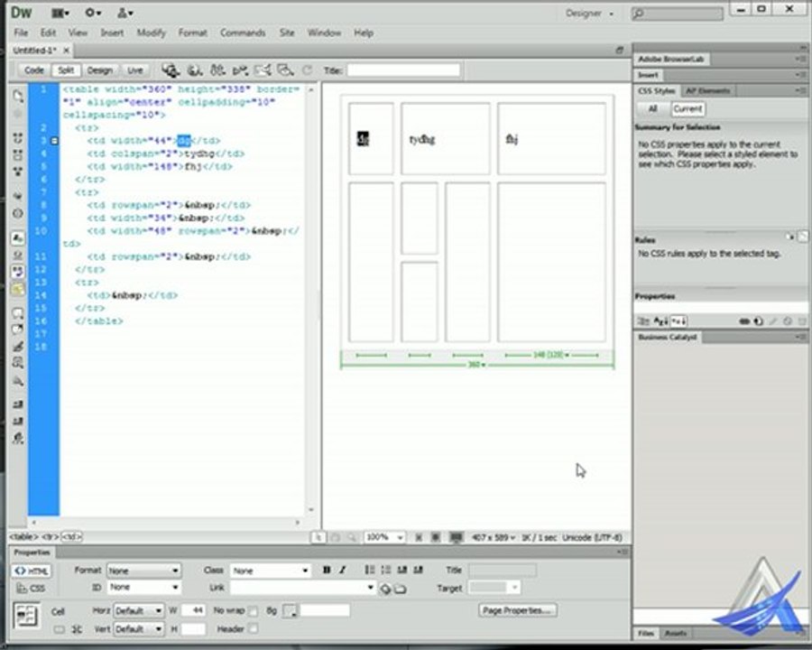The image size is (812, 650).
Task: Click the Collapse Selection icon in coding toolbar
Action: click(18, 154)
